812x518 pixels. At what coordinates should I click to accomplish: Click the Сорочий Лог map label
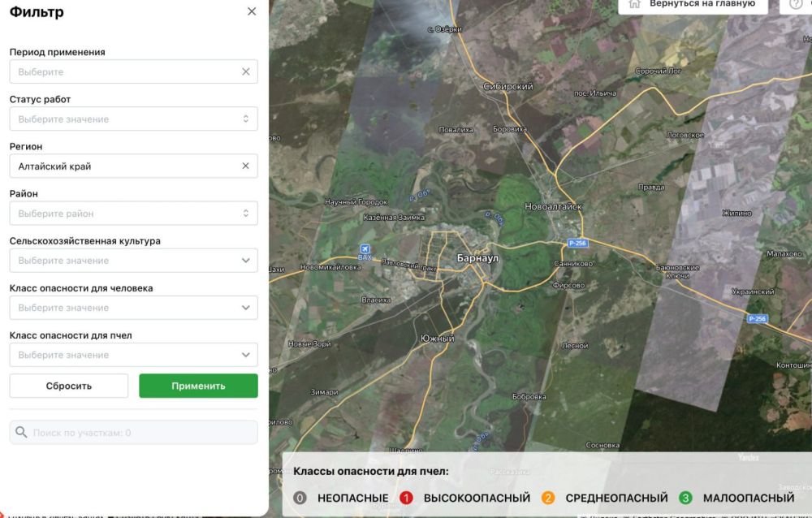(x=658, y=71)
